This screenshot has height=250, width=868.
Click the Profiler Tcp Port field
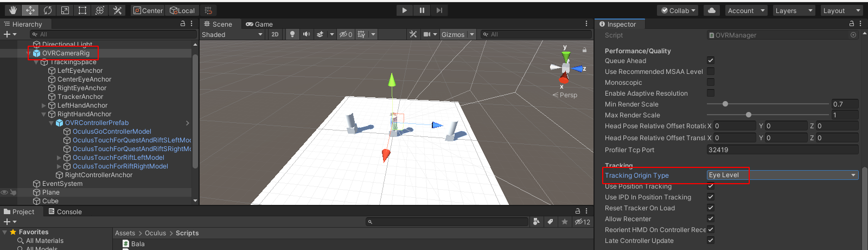coord(782,149)
